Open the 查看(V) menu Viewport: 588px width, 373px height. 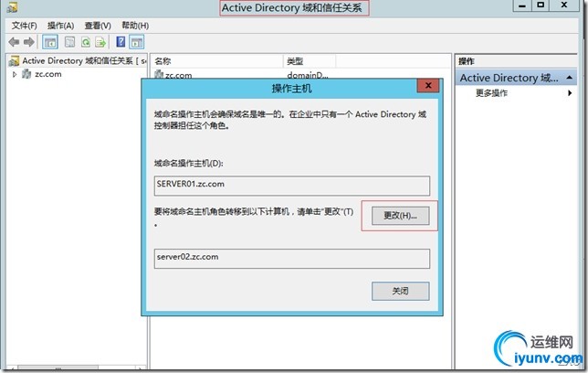point(98,26)
